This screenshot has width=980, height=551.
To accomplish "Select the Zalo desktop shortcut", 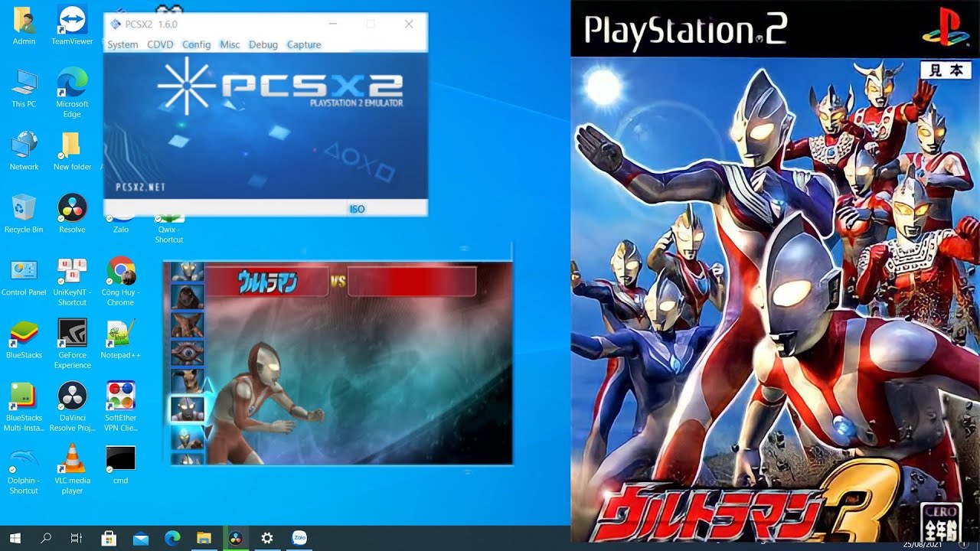I will [x=121, y=223].
